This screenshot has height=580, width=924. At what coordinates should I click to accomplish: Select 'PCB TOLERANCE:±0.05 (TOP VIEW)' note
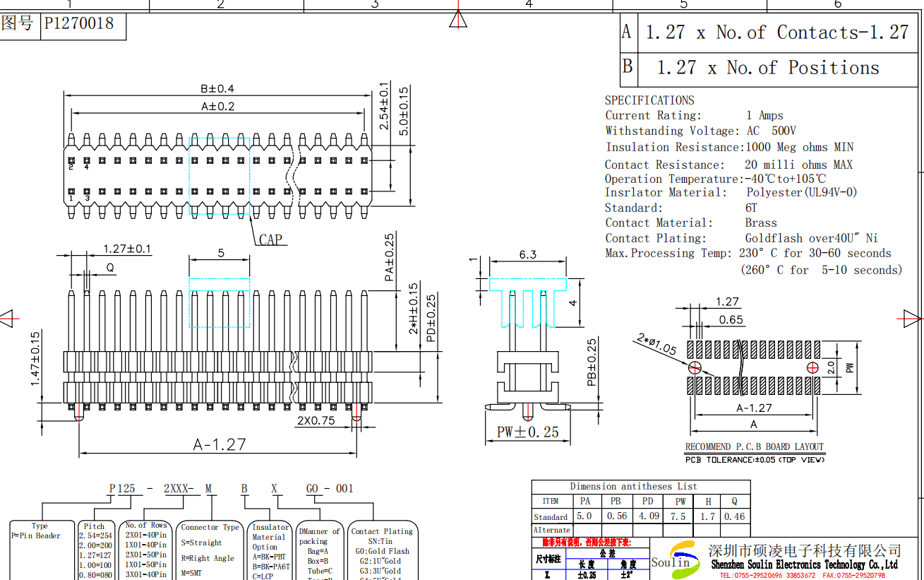point(755,460)
